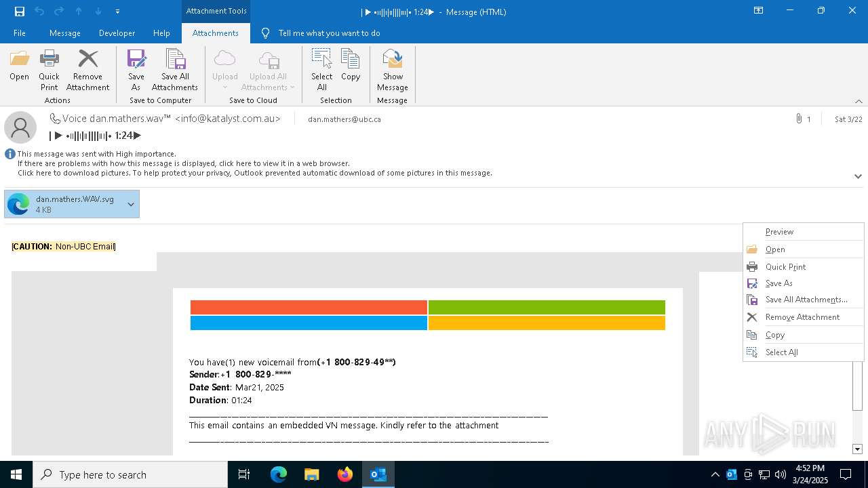Click the Ribbon Display Options button

click(759, 11)
